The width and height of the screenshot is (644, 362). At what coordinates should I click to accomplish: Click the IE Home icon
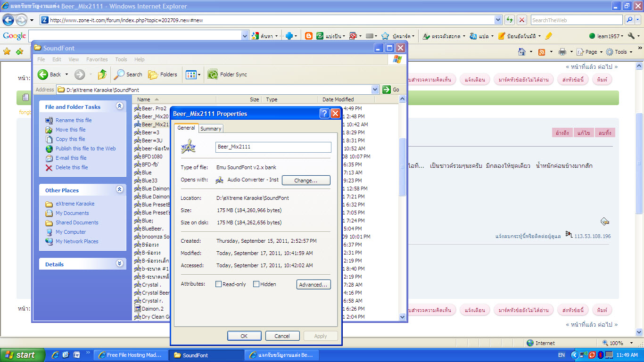click(522, 52)
